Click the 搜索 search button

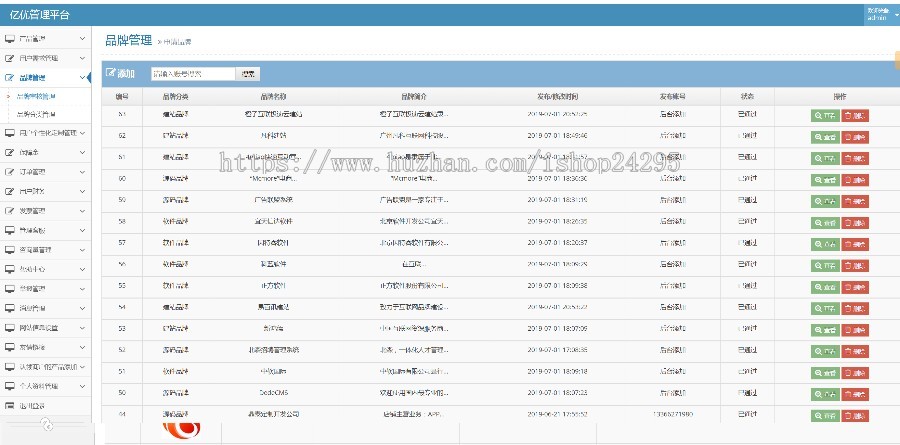click(248, 73)
